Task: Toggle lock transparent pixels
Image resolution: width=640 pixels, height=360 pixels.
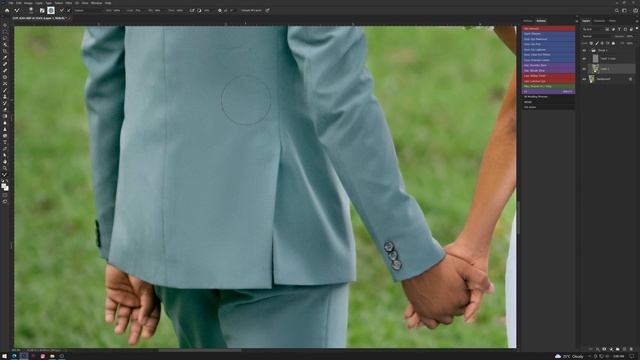Action: 591,43
